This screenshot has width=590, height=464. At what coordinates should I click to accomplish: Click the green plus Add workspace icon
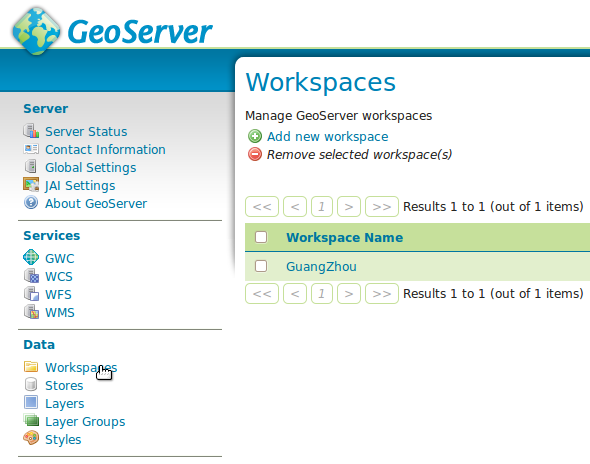click(255, 136)
